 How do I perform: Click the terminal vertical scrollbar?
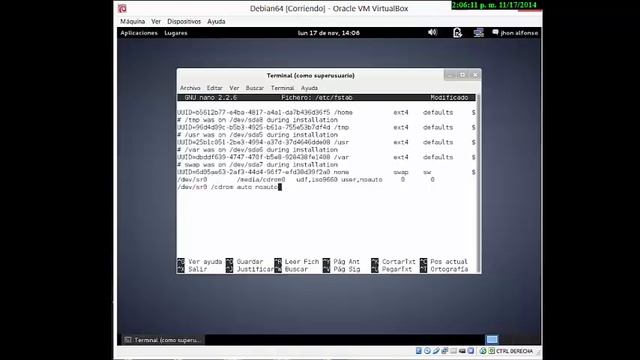coord(478,184)
